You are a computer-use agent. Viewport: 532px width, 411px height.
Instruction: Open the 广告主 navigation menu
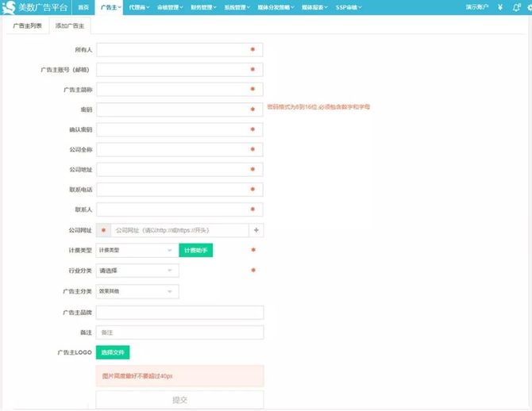pyautogui.click(x=110, y=7)
